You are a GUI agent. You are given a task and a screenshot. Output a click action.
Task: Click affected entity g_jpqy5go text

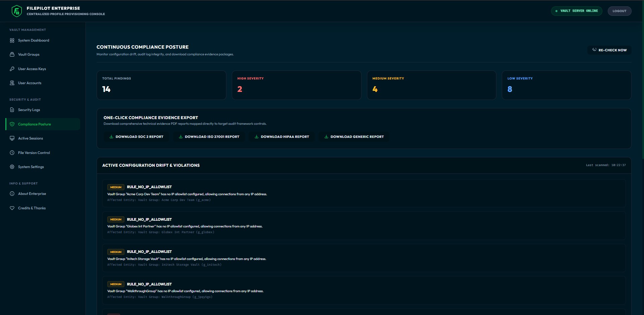click(160, 297)
